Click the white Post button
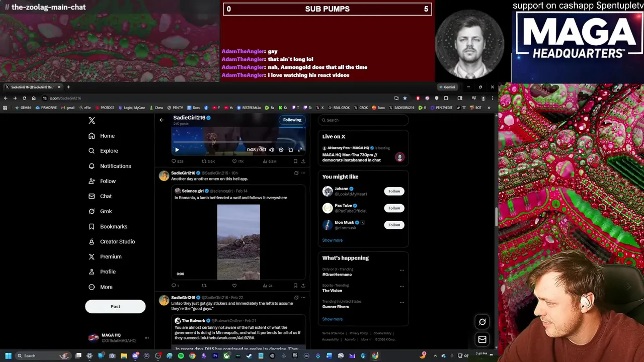 tap(115, 306)
